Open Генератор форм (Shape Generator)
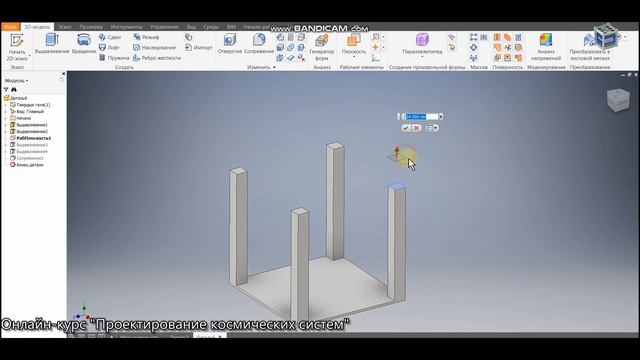 pyautogui.click(x=322, y=47)
